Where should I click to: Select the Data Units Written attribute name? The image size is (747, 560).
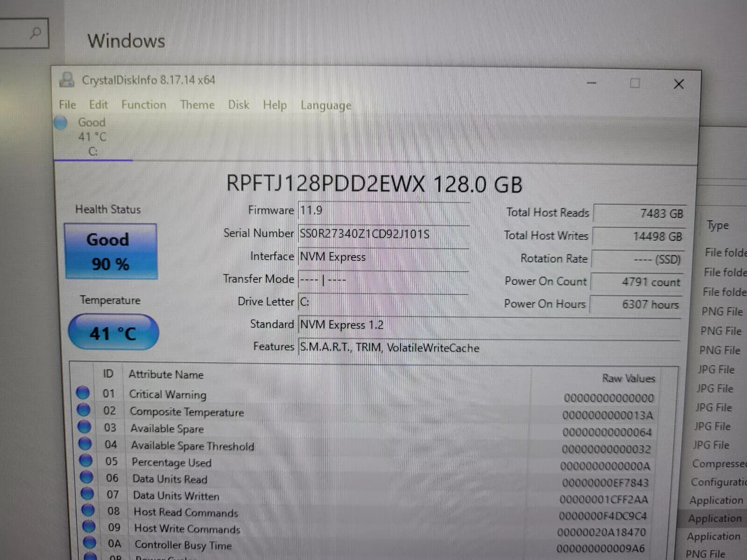click(x=176, y=496)
